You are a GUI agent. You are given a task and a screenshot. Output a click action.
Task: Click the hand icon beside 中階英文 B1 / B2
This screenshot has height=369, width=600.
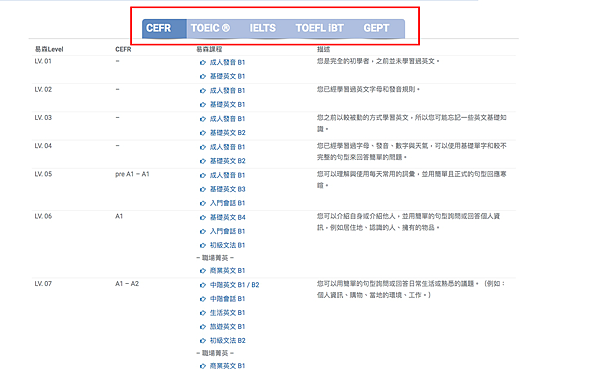[203, 285]
